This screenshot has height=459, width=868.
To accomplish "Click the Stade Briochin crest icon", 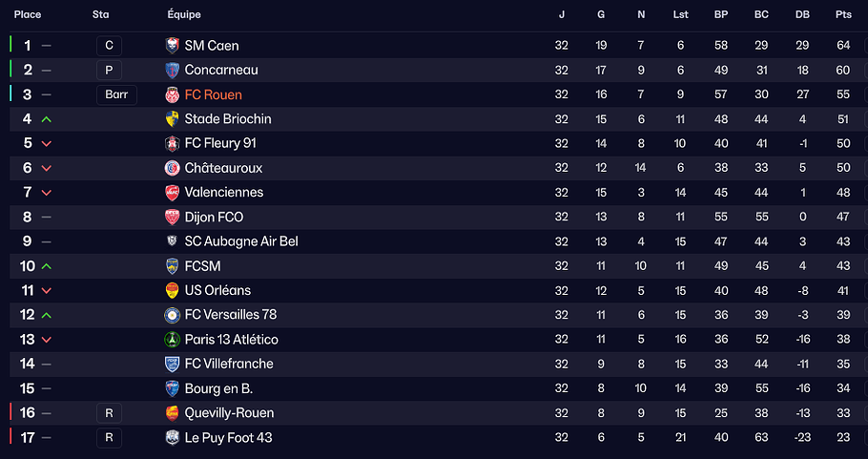I will pos(173,119).
